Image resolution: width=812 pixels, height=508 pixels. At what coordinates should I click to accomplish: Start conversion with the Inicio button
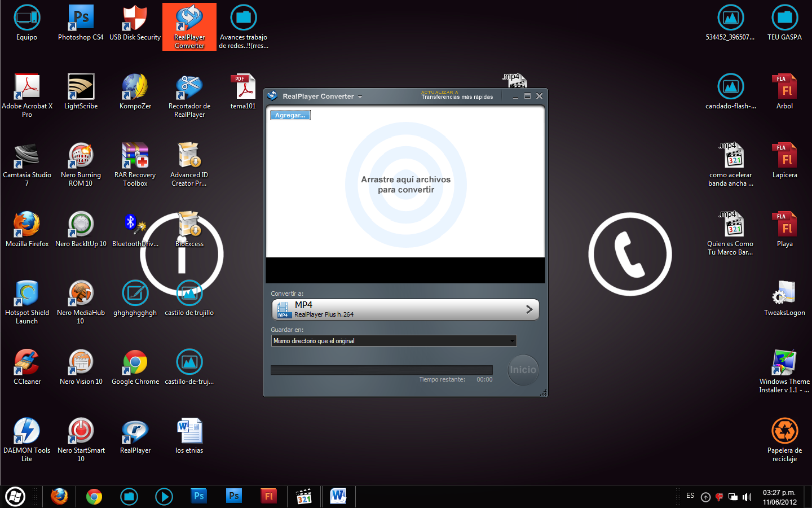523,370
